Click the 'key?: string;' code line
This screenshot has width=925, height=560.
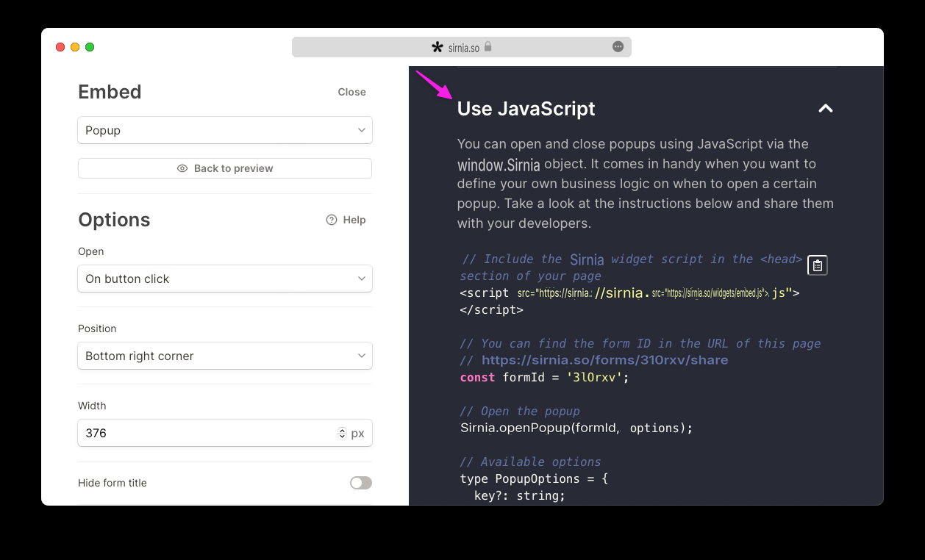(x=520, y=495)
